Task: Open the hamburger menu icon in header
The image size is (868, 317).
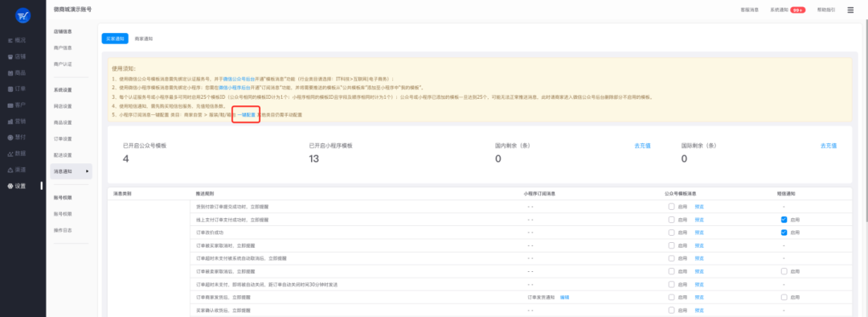Action: [x=850, y=10]
